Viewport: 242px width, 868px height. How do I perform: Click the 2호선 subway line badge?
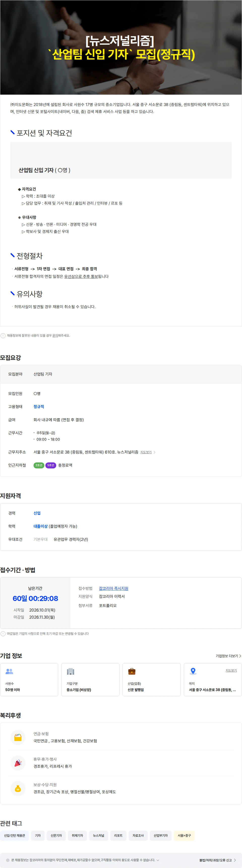click(x=39, y=465)
